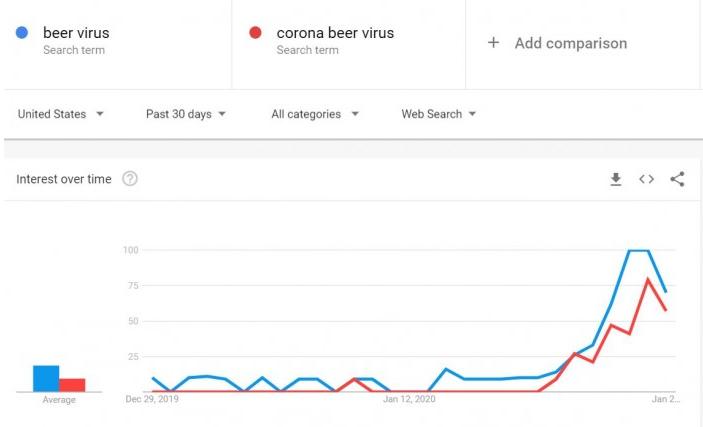Click the blue line peak at 100
The image size is (703, 427).
[638, 251]
